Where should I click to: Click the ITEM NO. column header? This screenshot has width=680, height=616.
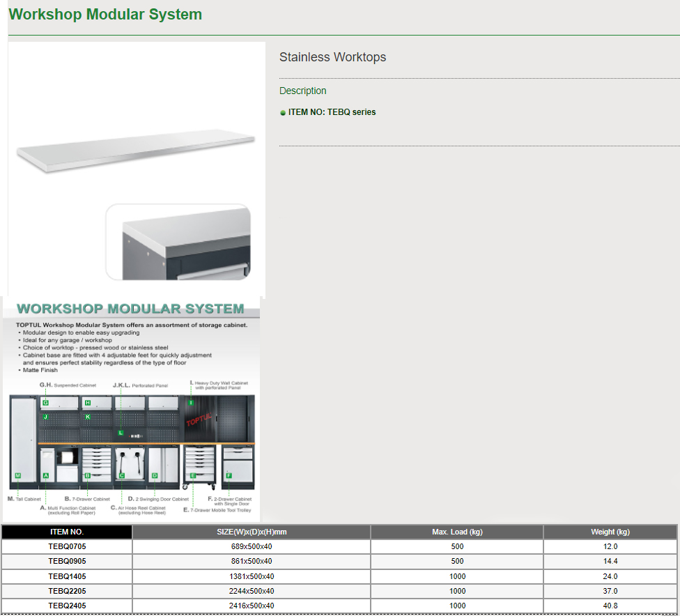coord(67,532)
